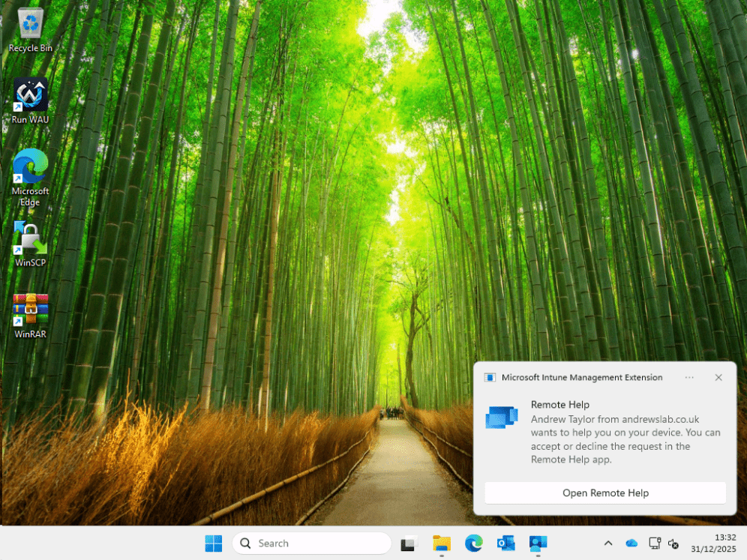Launch WinSCP from the desktop
The height and width of the screenshot is (560, 747).
(x=30, y=236)
